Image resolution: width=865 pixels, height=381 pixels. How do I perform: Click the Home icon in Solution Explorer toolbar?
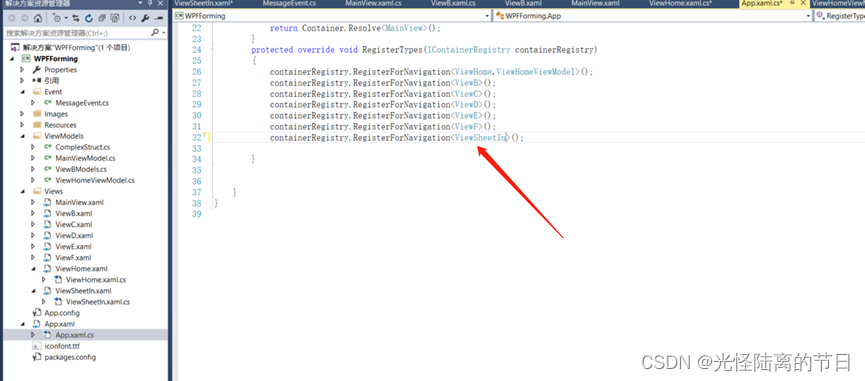click(x=37, y=18)
